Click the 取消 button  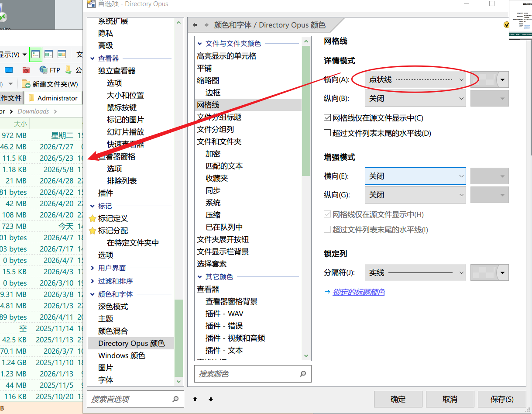450,399
